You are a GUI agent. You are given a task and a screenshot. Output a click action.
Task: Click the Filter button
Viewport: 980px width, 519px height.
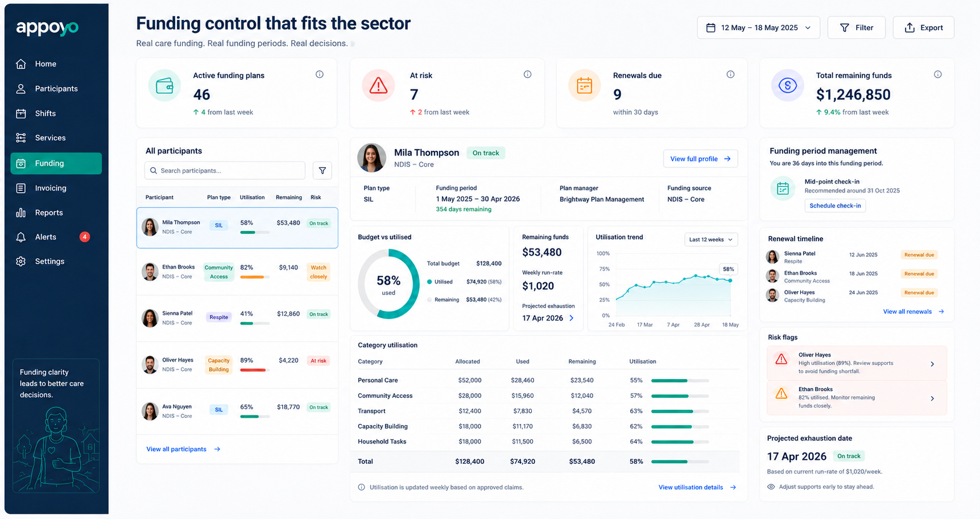(857, 27)
